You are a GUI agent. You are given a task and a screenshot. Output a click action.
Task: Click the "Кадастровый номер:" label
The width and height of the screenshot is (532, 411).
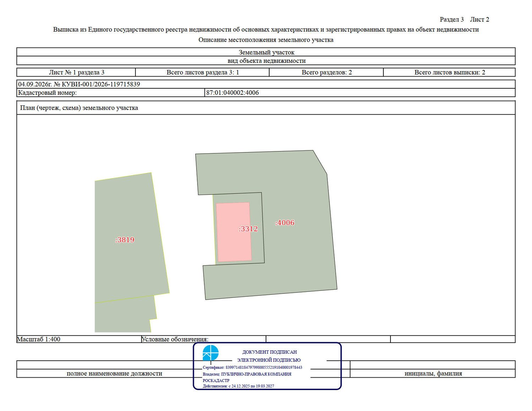point(47,93)
